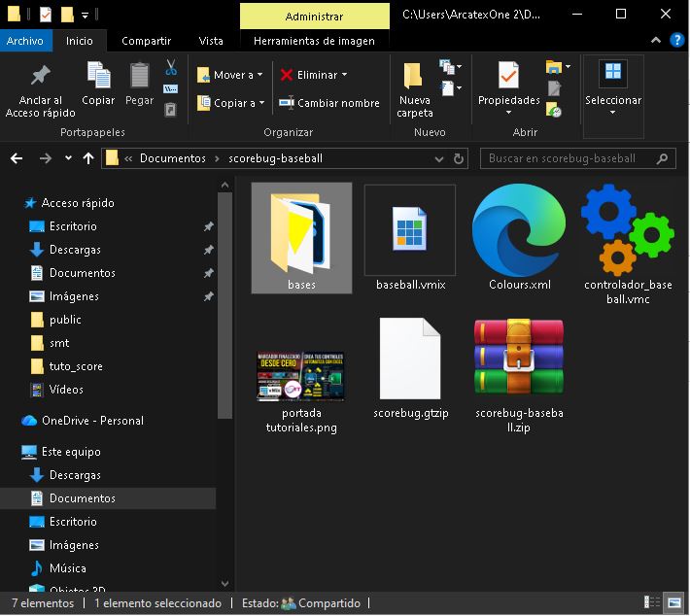690x616 pixels.
Task: Switch to large icons view in status bar
Action: point(673,602)
